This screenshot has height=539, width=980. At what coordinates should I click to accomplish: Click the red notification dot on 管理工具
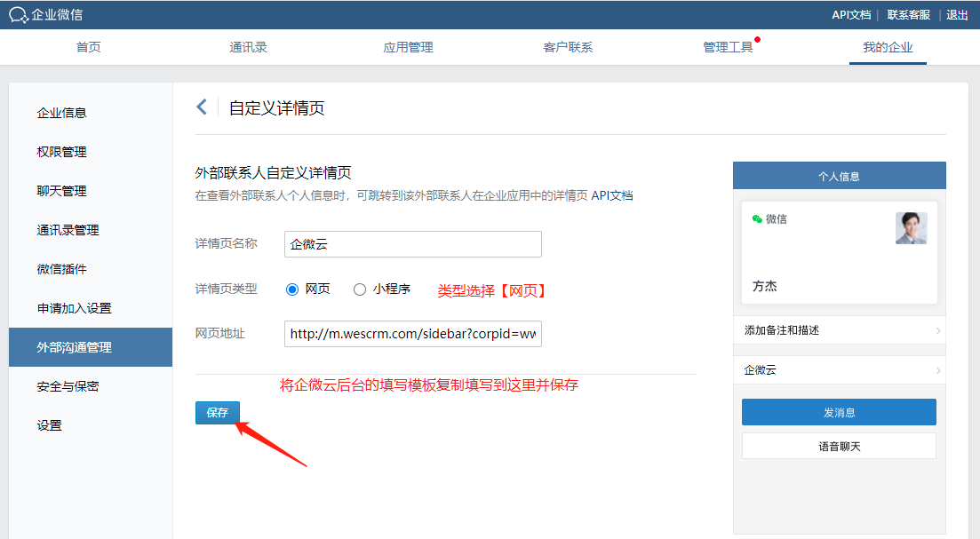(x=758, y=39)
